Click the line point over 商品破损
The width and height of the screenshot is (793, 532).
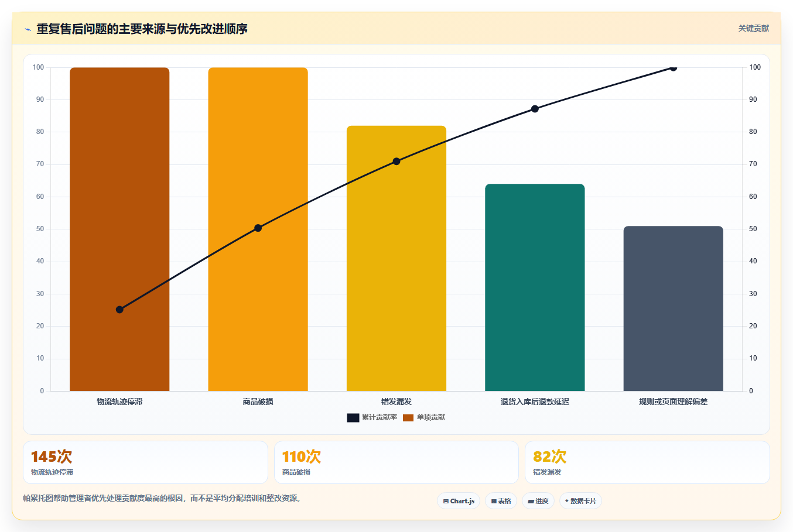[258, 228]
